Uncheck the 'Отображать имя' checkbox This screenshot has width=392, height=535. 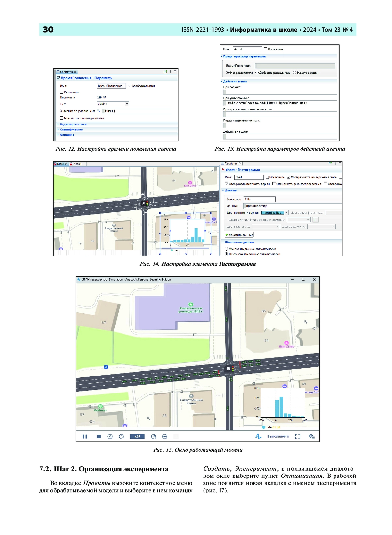pyautogui.click(x=130, y=86)
